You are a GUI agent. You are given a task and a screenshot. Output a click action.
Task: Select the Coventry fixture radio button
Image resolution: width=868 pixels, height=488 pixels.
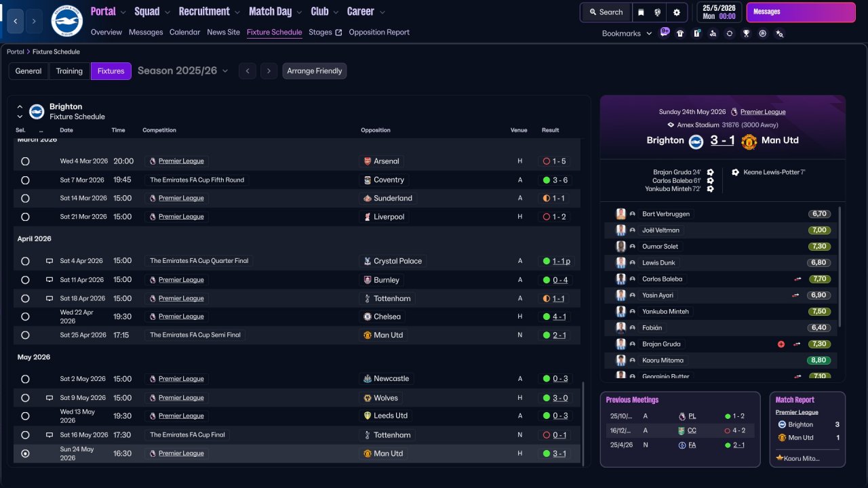tap(25, 180)
